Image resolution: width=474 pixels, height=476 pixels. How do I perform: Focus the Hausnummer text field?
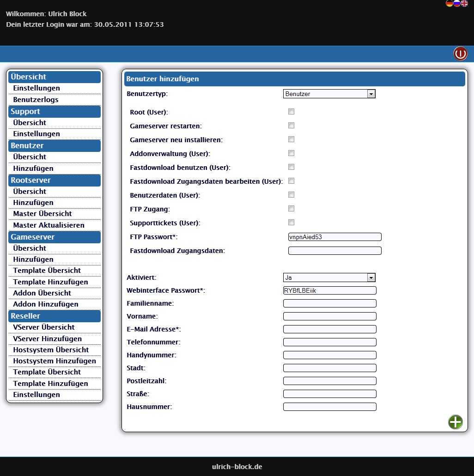click(330, 407)
